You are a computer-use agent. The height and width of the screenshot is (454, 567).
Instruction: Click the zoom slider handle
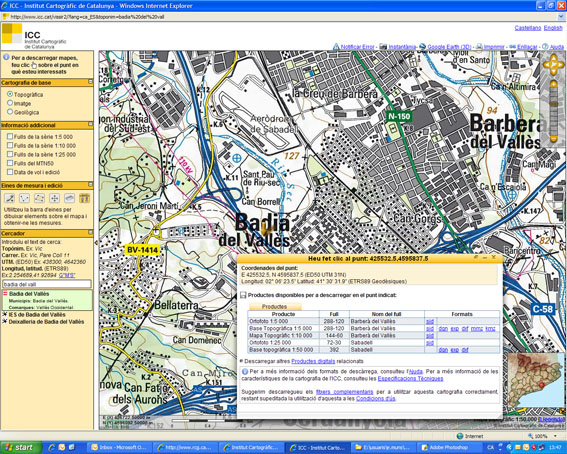553,104
